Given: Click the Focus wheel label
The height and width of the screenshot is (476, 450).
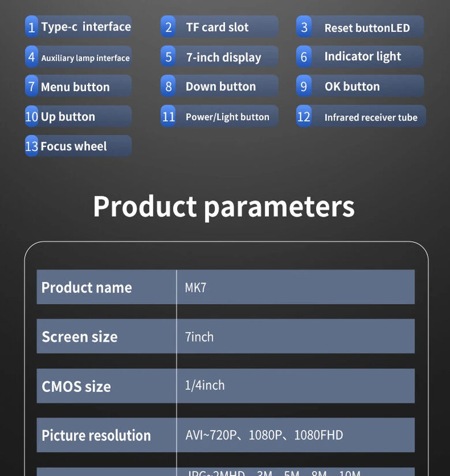Looking at the screenshot, I should [74, 147].
